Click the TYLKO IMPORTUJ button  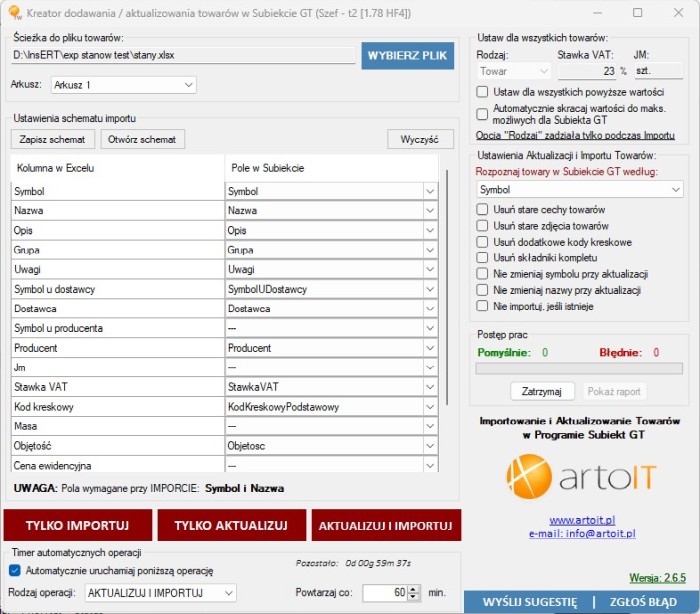pyautogui.click(x=77, y=525)
